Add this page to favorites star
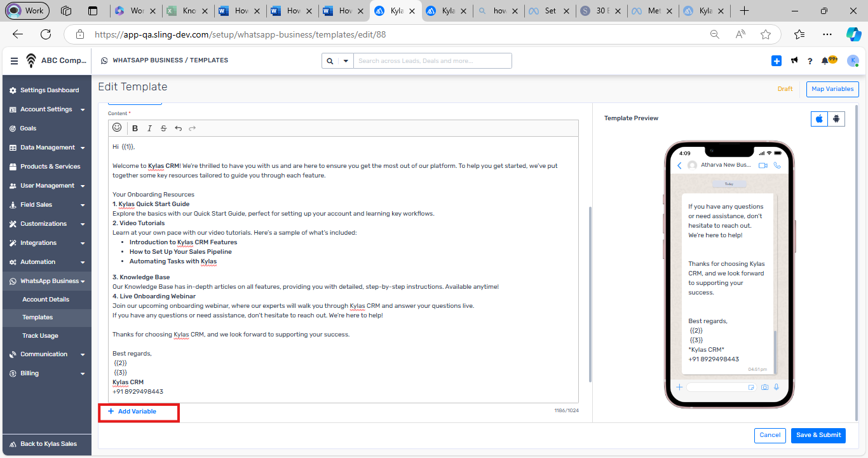 (x=766, y=34)
